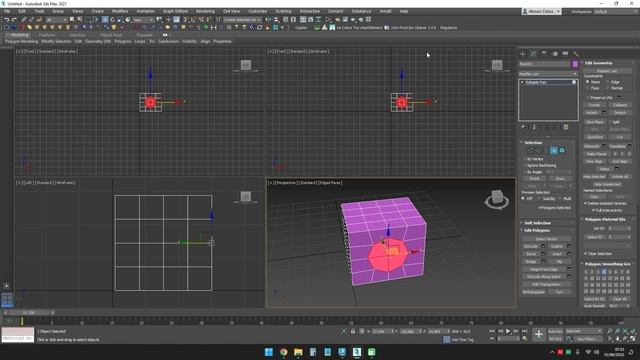Click the Insert Vertex button
The width and height of the screenshot is (640, 360).
[x=546, y=239]
